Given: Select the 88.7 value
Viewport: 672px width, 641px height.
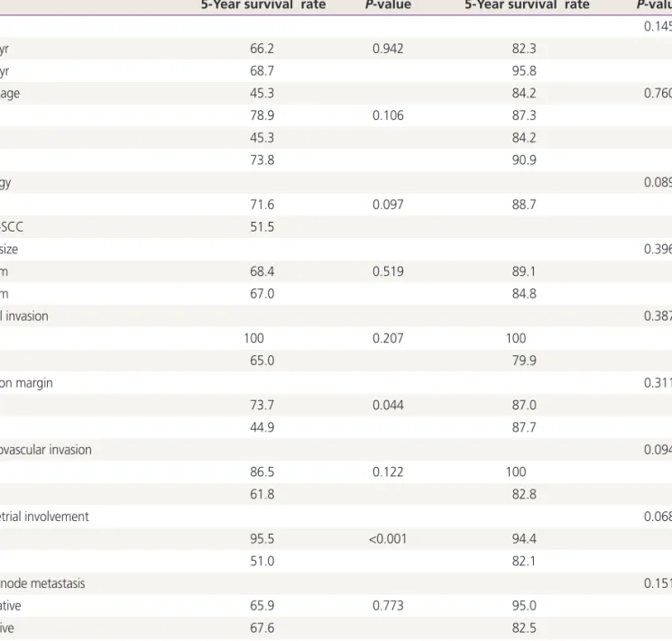Looking at the screenshot, I should coord(524,205).
